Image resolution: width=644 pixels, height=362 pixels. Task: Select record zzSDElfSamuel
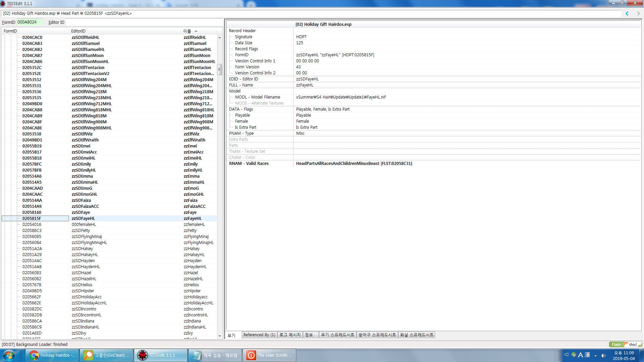point(109,43)
